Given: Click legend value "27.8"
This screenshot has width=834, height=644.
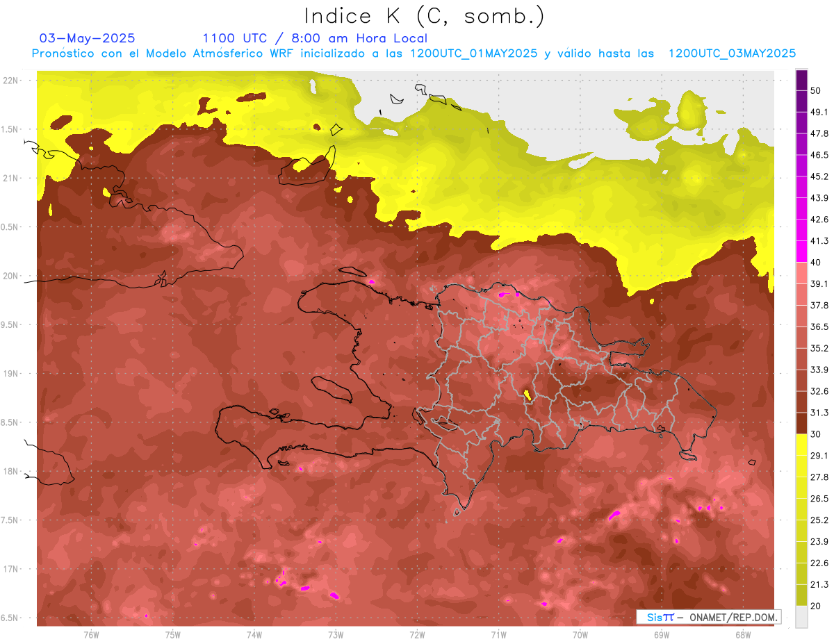Looking at the screenshot, I should tap(819, 477).
